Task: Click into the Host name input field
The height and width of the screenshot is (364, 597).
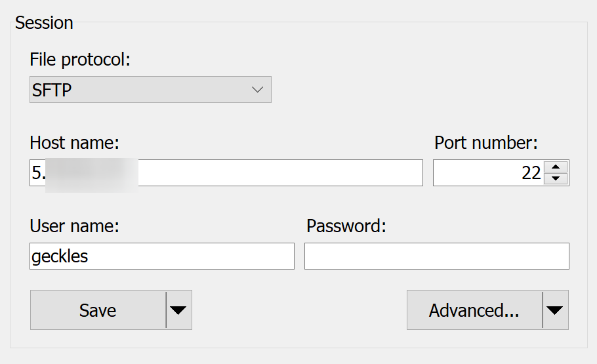Action: tap(226, 173)
